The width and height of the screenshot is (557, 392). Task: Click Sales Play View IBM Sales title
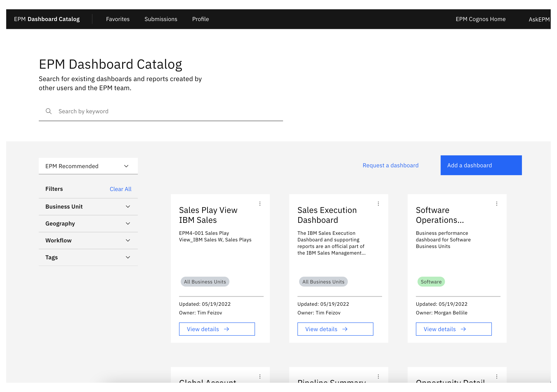[208, 215]
